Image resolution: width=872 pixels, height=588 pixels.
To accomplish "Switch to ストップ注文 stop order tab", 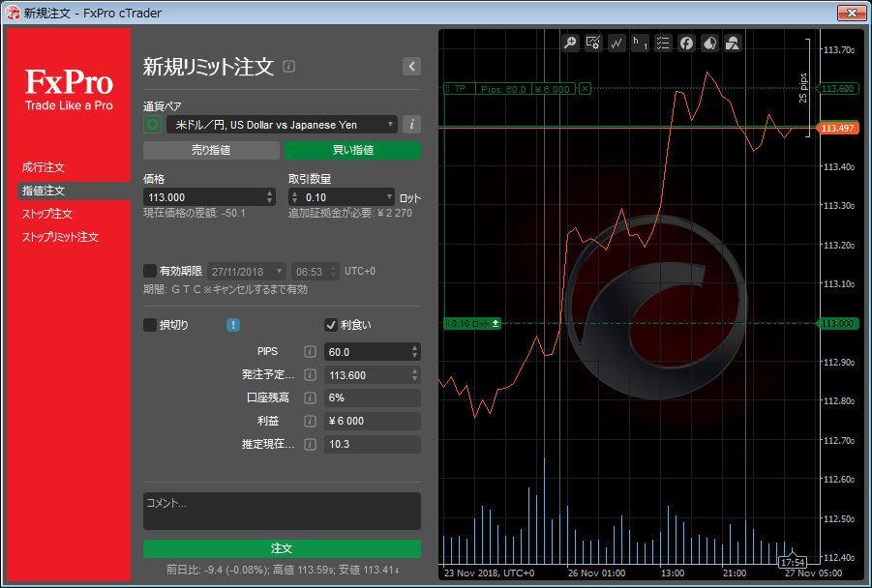I will click(47, 214).
